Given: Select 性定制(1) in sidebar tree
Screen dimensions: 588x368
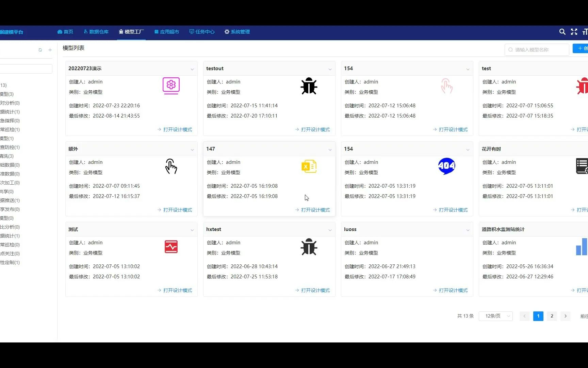Looking at the screenshot, I should click(x=10, y=262).
